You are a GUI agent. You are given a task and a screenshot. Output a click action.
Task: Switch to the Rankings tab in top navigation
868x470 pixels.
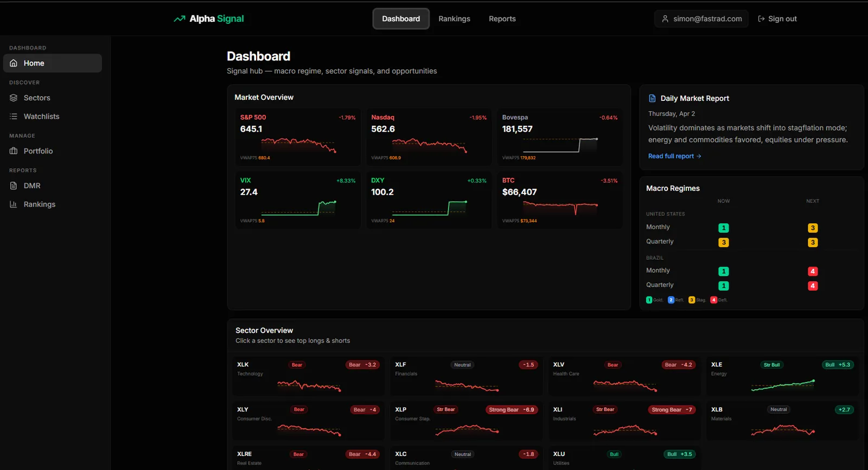click(x=454, y=18)
